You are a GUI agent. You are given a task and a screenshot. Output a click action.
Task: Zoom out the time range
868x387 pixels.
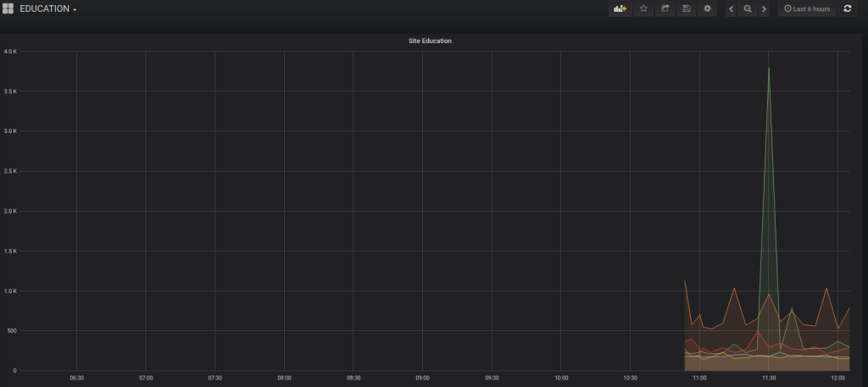tap(748, 8)
